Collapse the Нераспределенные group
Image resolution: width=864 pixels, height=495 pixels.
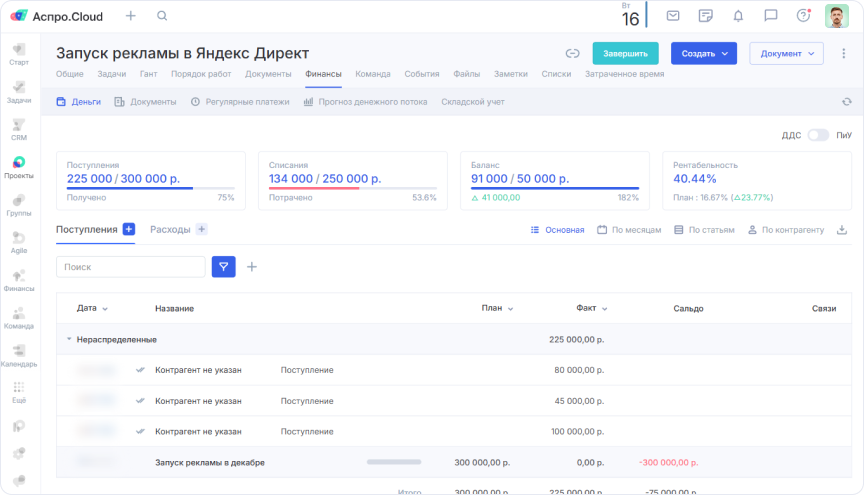coord(69,339)
